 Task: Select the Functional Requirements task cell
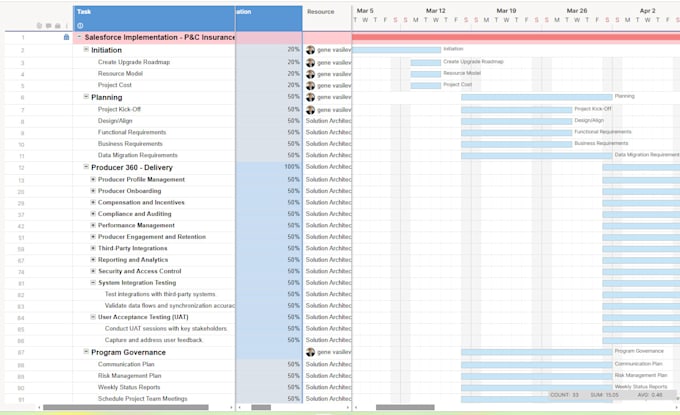pos(154,132)
